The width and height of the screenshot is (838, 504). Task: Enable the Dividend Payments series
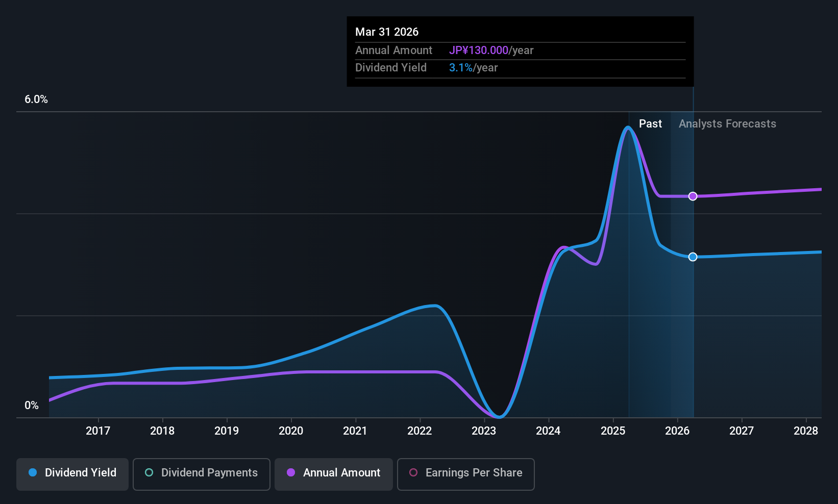(201, 473)
